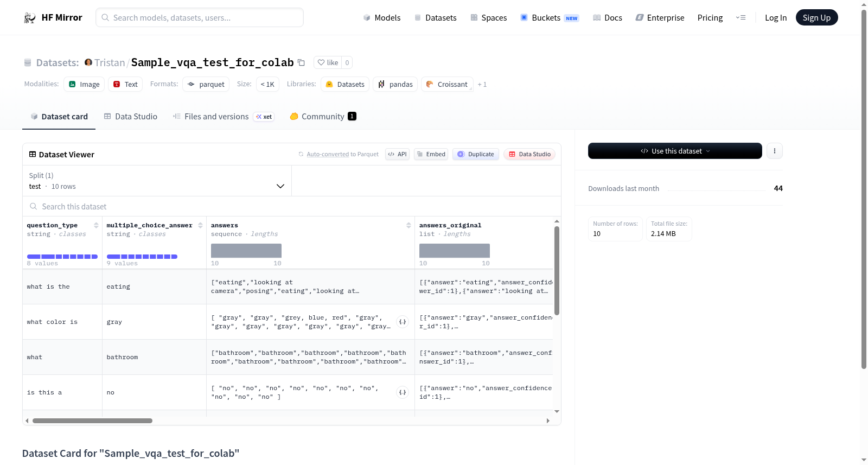Screen dimensions: 868x465
Task: Click Tristan's user avatar
Action: pos(88,62)
